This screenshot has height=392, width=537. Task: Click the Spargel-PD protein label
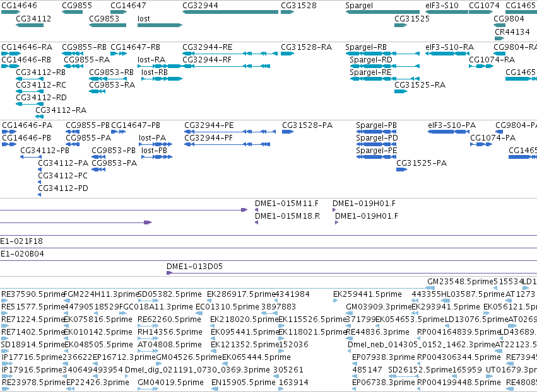377,138
